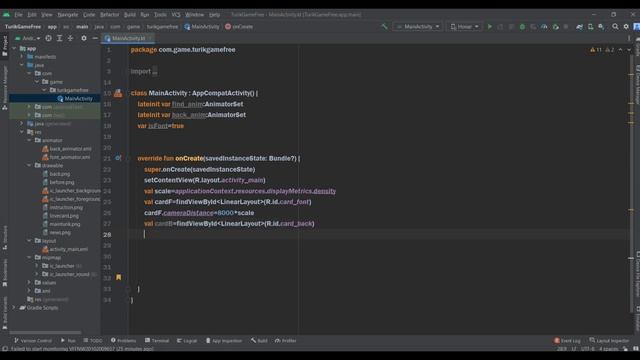Open the VCS menu
The width and height of the screenshot is (640, 360).
click(176, 15)
